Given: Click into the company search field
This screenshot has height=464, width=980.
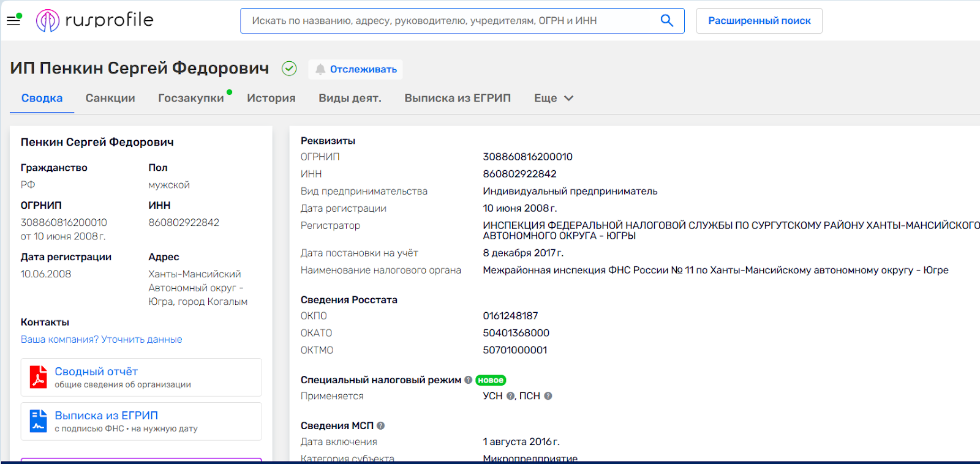Looking at the screenshot, I should pos(447,21).
